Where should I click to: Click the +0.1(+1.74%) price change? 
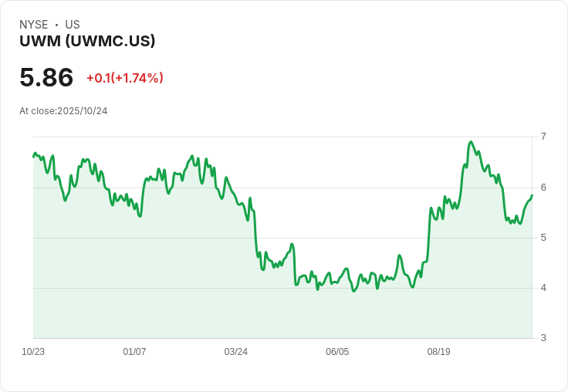[x=125, y=78]
